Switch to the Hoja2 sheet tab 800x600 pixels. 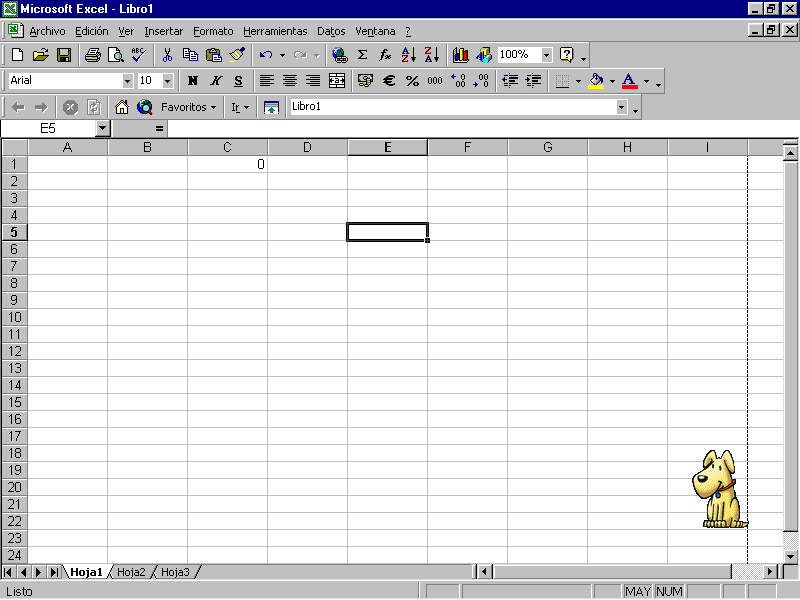click(x=131, y=572)
